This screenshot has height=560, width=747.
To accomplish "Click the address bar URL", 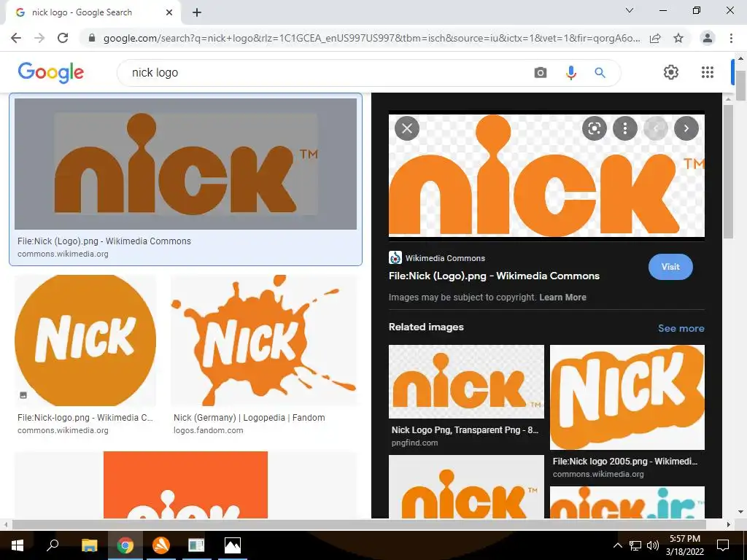I will coord(371,38).
